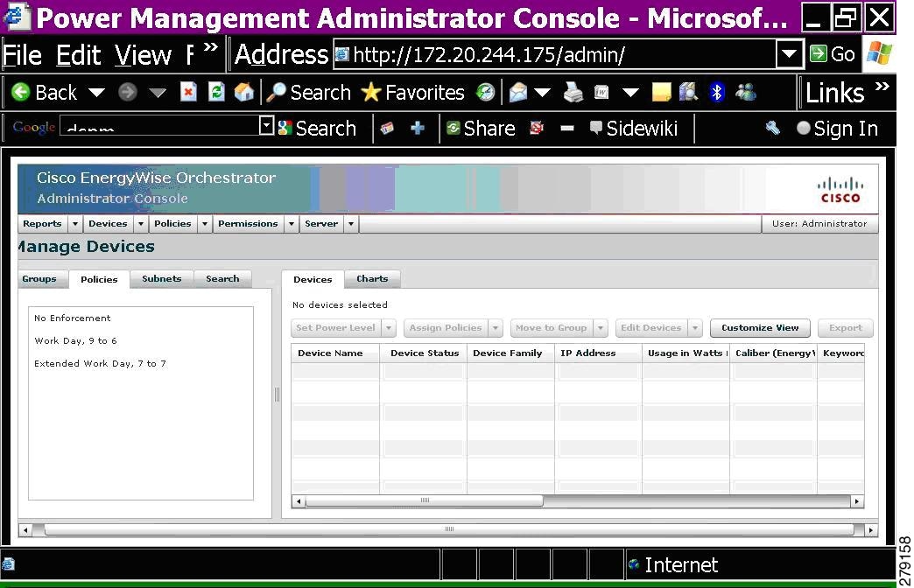
Task: Click the Bluetooth icon in browser toolbar
Action: click(x=717, y=92)
